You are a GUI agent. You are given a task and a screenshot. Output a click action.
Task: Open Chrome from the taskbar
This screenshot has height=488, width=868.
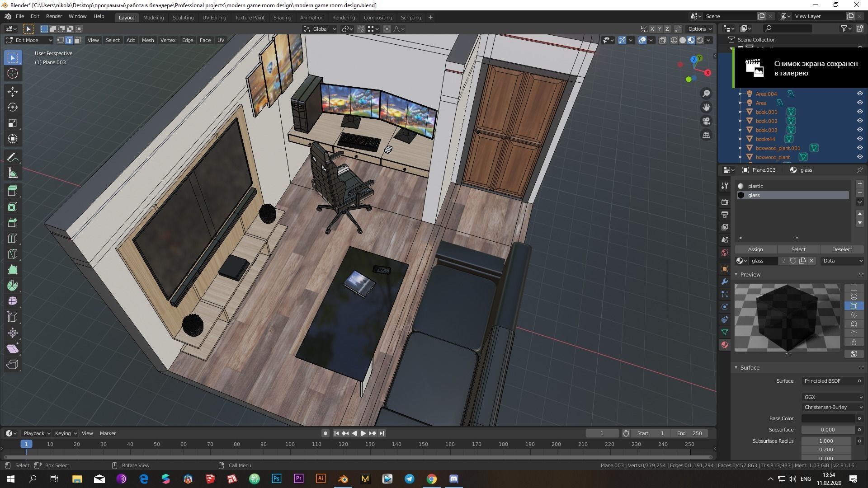(432, 479)
